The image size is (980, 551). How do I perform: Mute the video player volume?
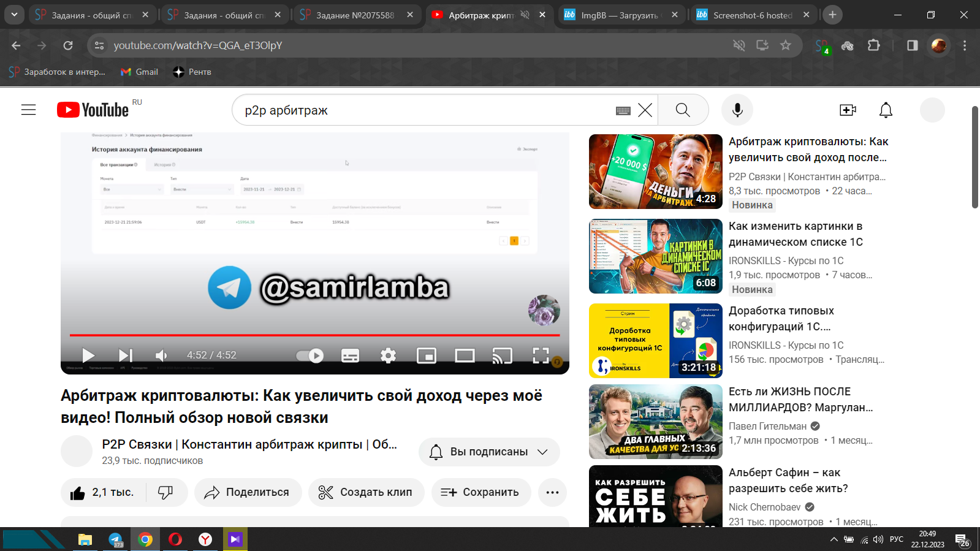pos(161,355)
